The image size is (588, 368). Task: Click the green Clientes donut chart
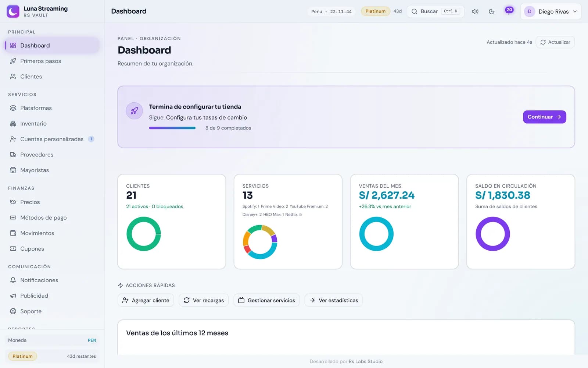pos(144,234)
